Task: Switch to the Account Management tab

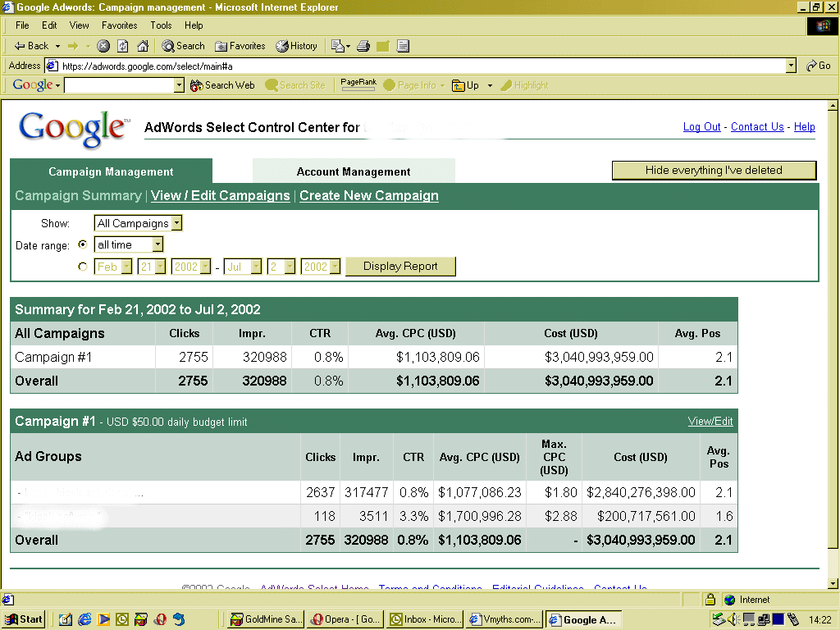Action: 354,171
